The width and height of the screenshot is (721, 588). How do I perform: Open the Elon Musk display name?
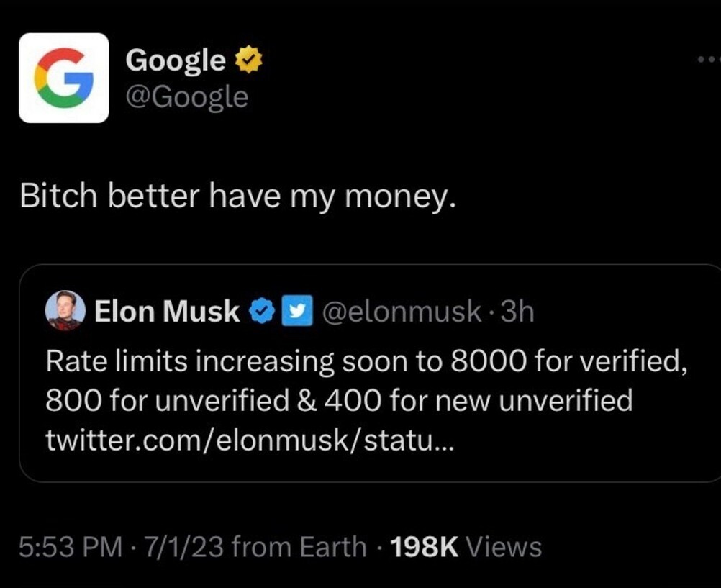point(167,312)
